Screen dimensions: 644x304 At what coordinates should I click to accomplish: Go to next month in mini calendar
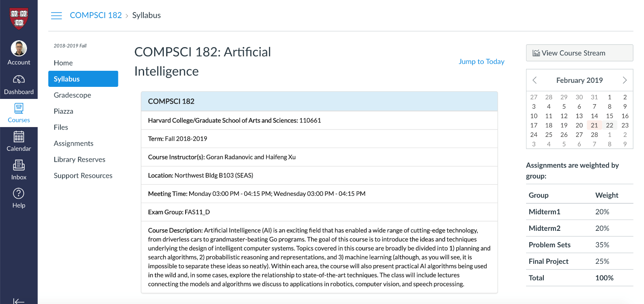625,80
